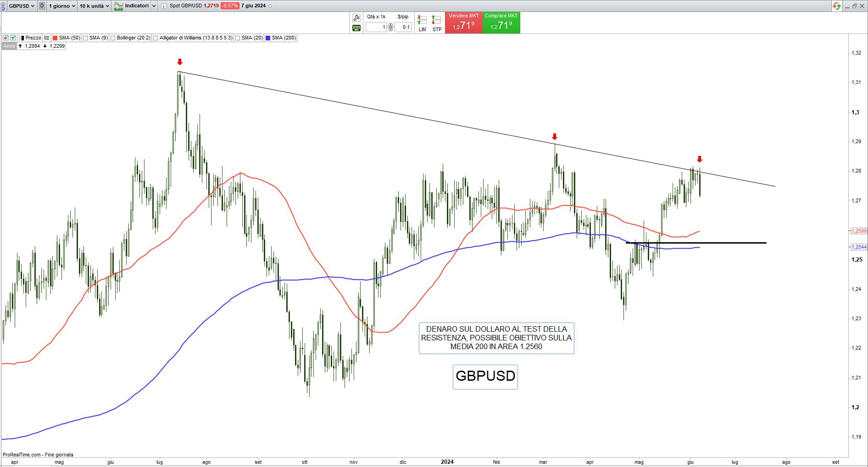This screenshot has width=868, height=467.
Task: Click the blue SMA (200) color swatch
Action: tap(268, 38)
